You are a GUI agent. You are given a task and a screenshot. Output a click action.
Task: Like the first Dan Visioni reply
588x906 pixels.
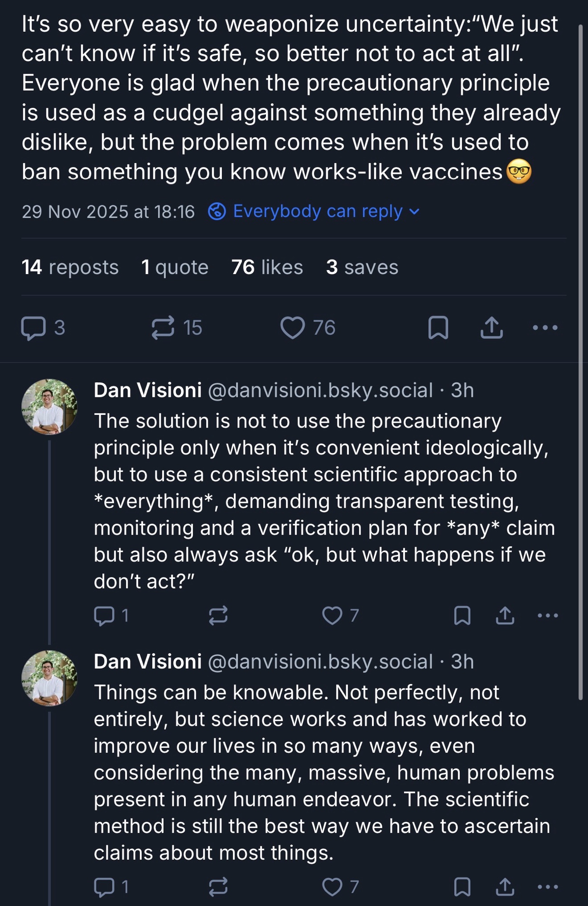click(x=332, y=616)
